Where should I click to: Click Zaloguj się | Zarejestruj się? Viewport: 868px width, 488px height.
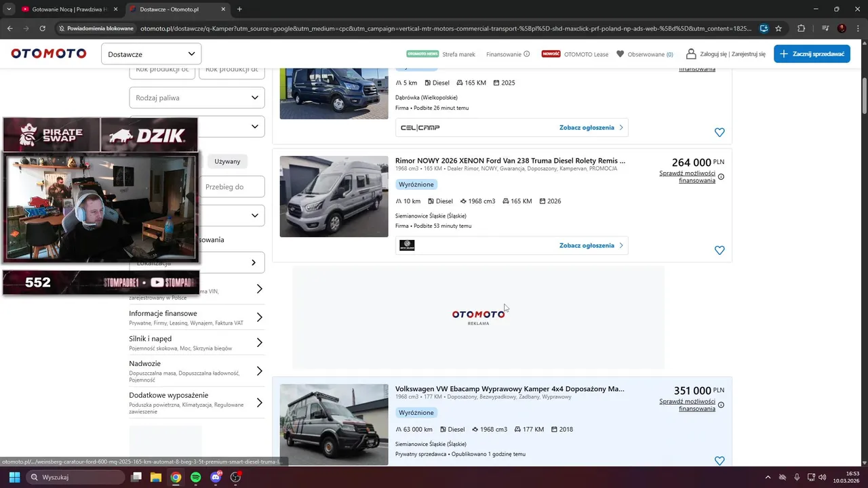(726, 54)
